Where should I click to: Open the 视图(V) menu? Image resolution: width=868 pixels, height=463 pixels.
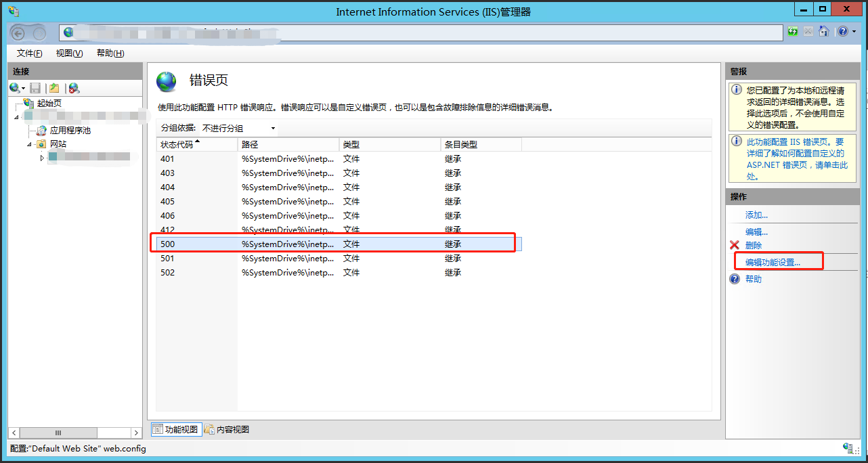pos(69,53)
